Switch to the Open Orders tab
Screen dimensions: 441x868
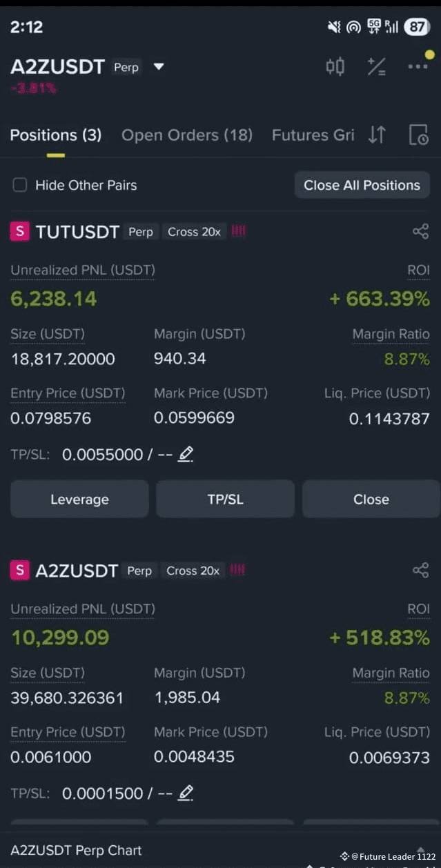[186, 135]
